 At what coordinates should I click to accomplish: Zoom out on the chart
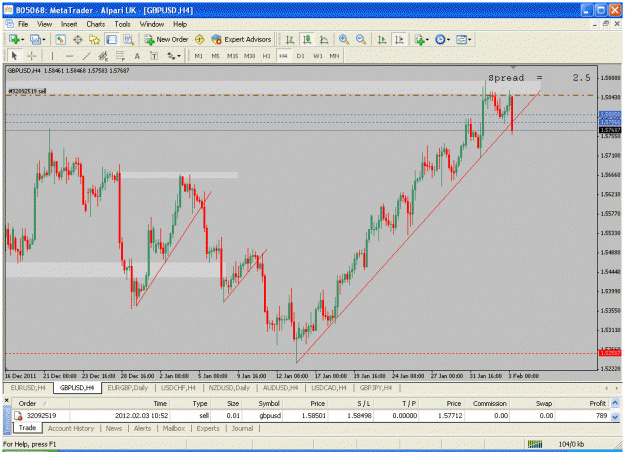click(x=361, y=39)
